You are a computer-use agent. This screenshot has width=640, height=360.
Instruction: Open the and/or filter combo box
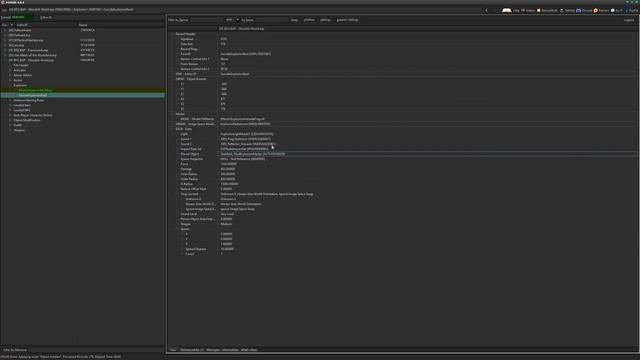(x=232, y=20)
